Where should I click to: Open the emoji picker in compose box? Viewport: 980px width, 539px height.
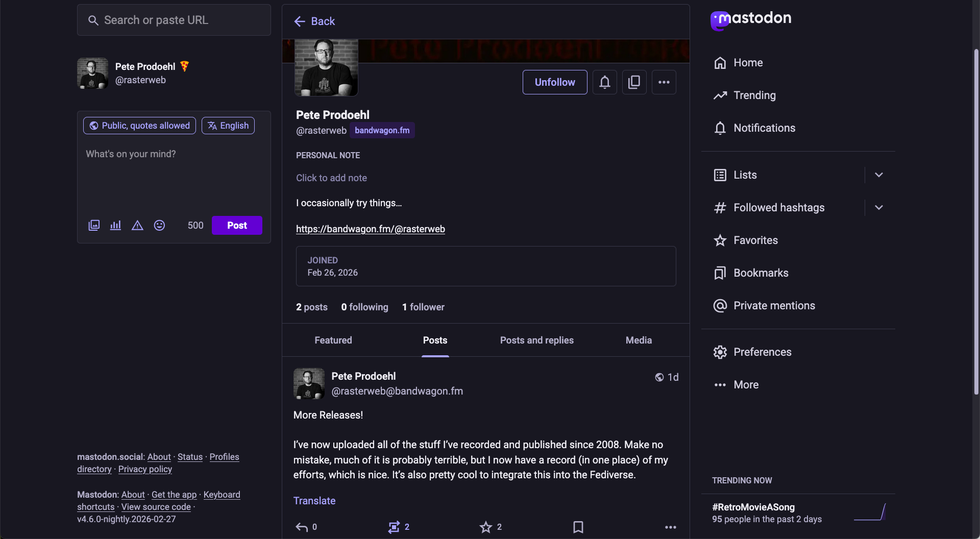pyautogui.click(x=159, y=225)
